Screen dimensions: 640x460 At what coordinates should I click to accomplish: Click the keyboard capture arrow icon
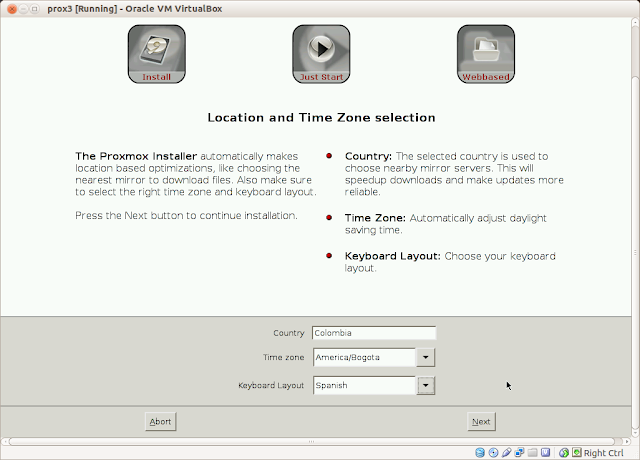[x=577, y=452]
